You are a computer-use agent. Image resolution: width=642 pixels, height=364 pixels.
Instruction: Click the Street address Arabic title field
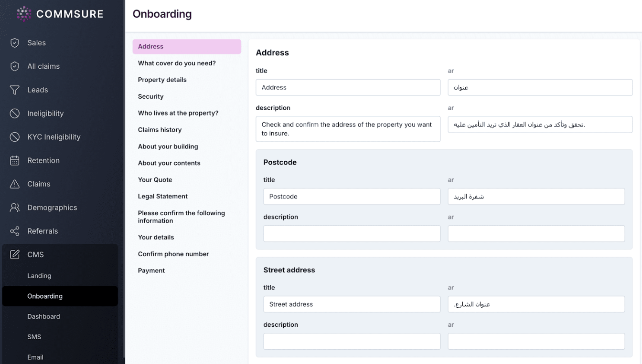536,304
